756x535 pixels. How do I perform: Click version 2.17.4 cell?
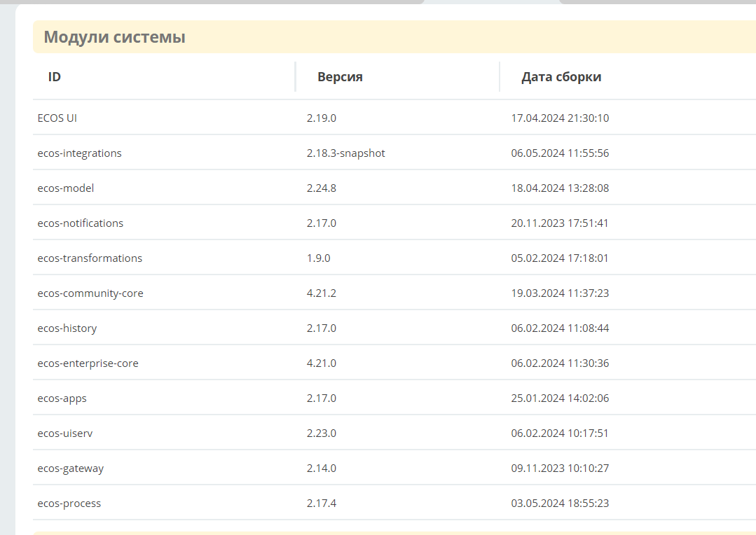click(x=322, y=503)
